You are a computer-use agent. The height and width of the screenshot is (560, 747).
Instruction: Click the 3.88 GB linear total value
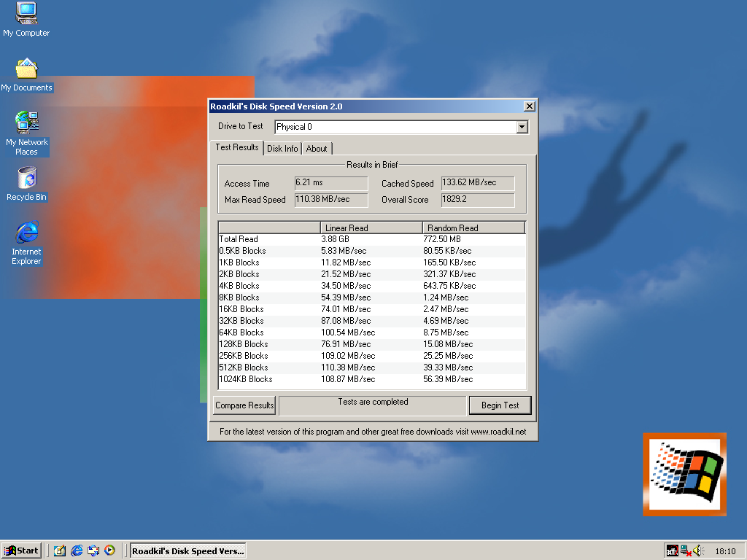[x=335, y=239]
